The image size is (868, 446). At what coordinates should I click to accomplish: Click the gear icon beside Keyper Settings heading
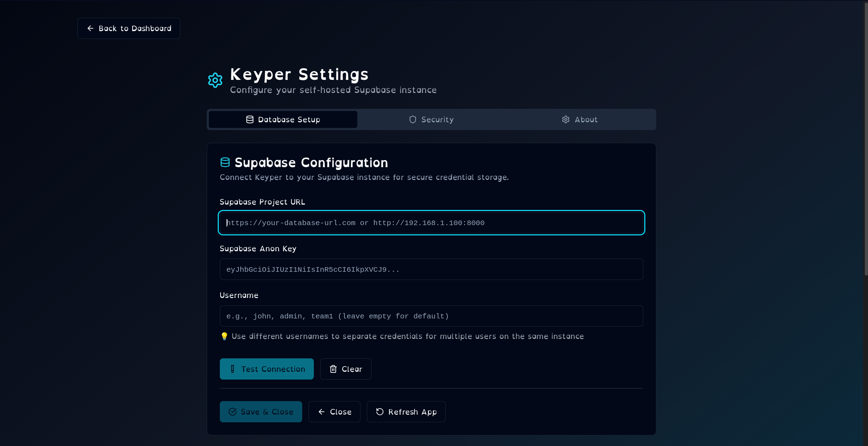[x=215, y=80]
